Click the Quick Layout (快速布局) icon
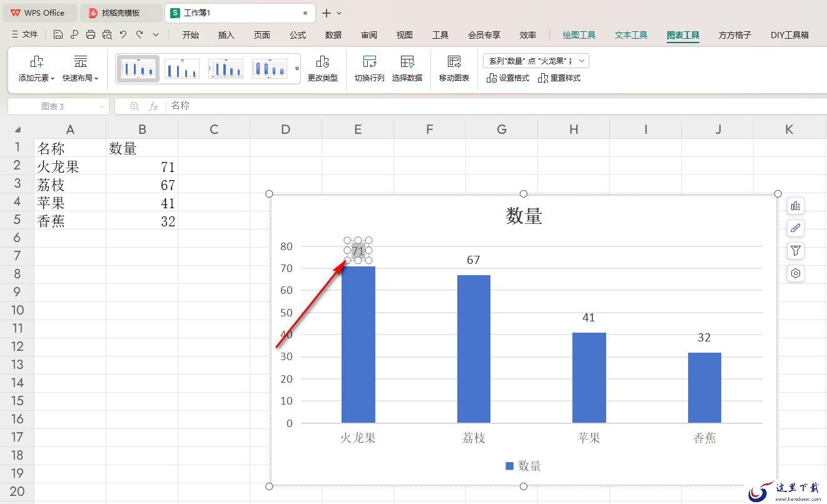The height and width of the screenshot is (504, 827). [x=80, y=61]
